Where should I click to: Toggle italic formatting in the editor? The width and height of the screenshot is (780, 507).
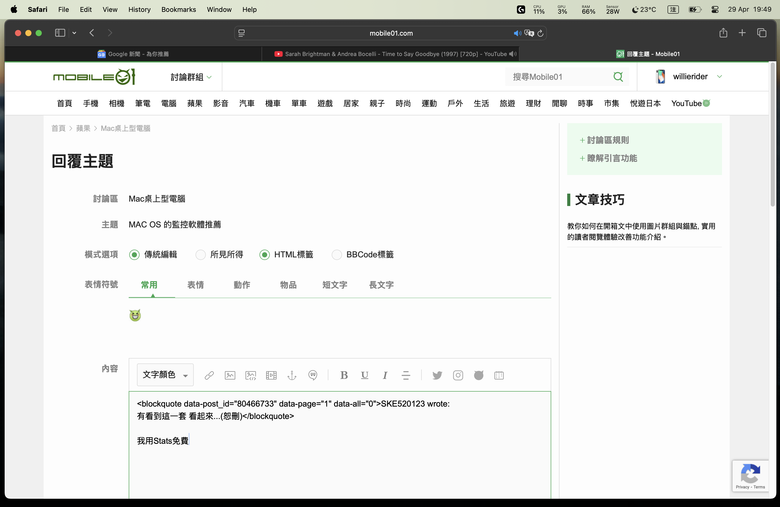point(385,375)
